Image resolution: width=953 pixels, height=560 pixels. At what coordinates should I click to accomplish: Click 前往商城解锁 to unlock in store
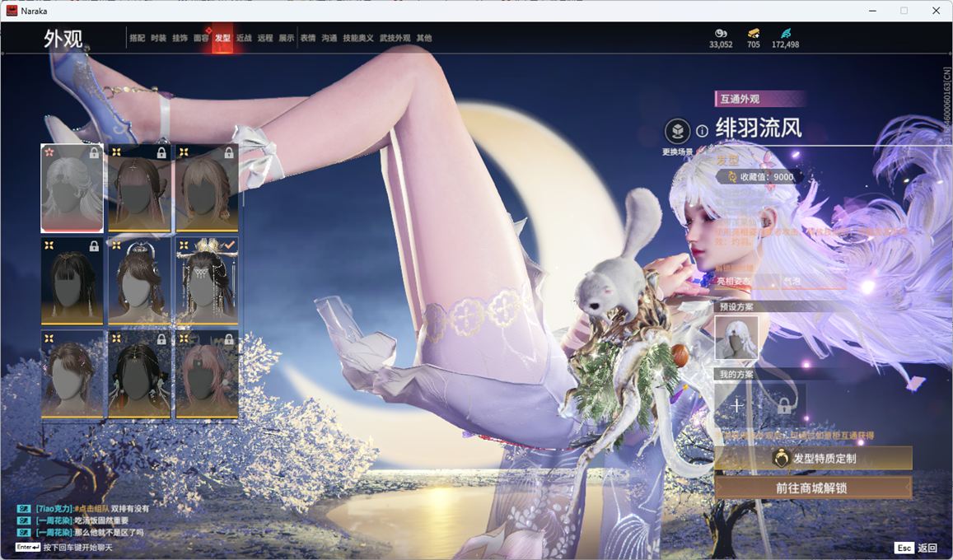813,488
